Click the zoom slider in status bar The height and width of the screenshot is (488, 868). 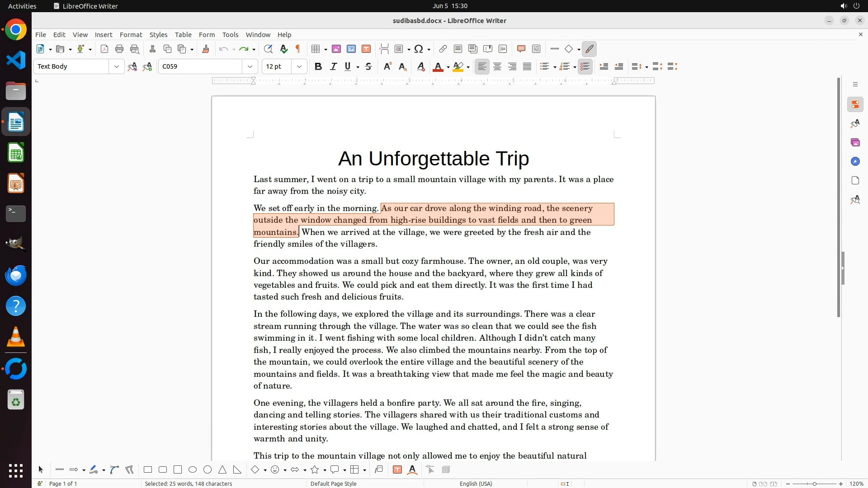(x=814, y=484)
